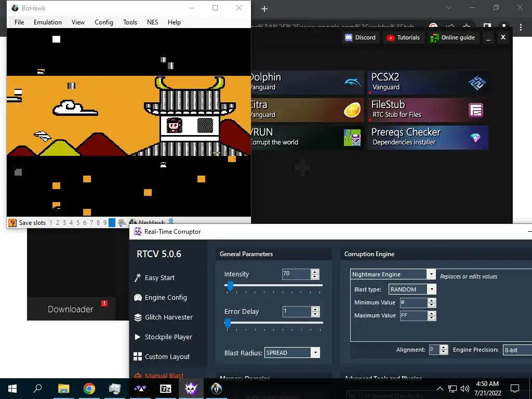Screen dimensions: 532x399
Task: Click the Intensity value field
Action: (296, 274)
